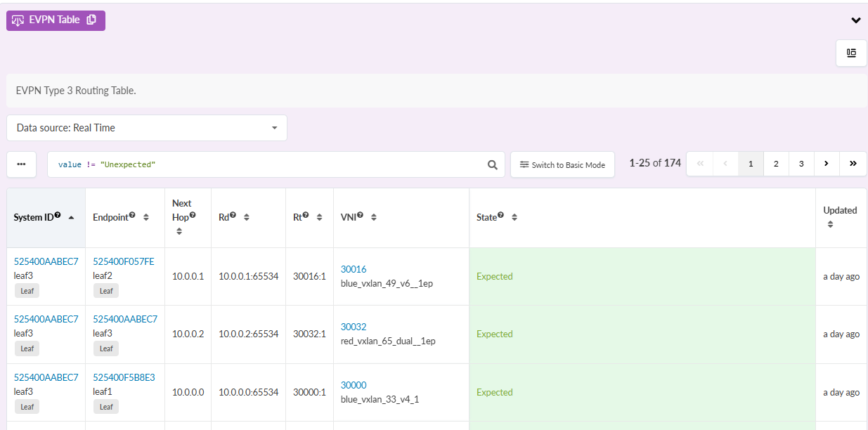Sort the table by State
This screenshot has width=868, height=430.
514,218
